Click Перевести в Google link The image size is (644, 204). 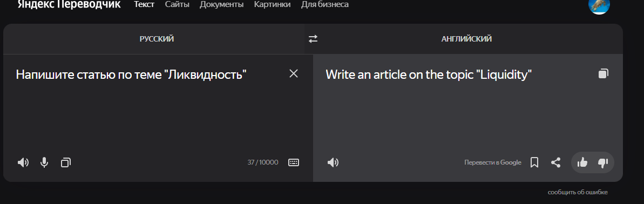coord(493,162)
